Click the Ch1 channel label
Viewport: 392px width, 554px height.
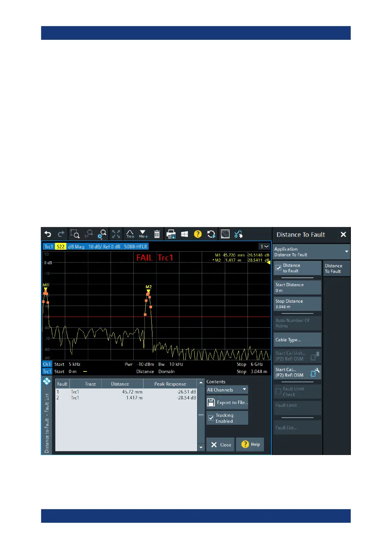click(x=47, y=364)
